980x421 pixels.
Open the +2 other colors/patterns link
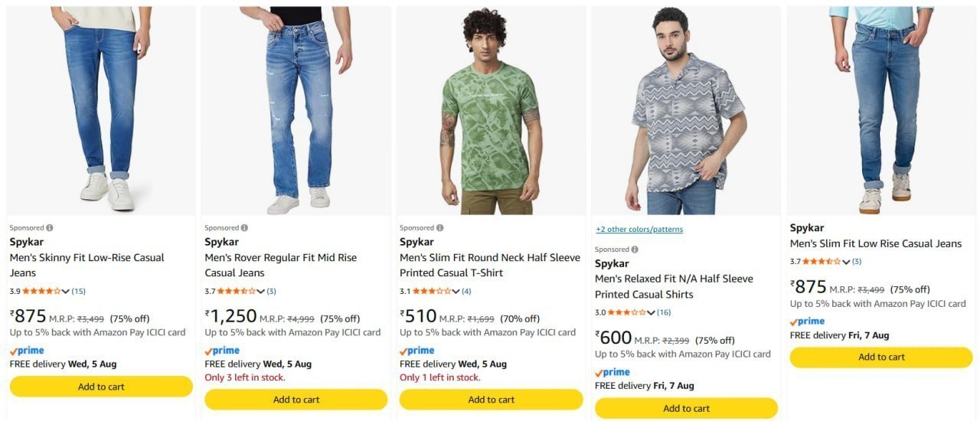click(639, 230)
